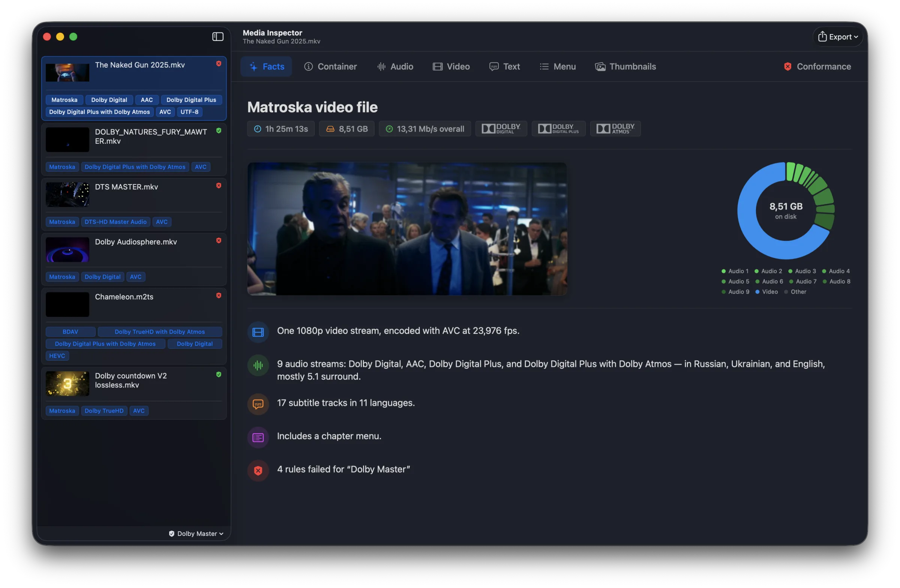
Task: Click the '17 subtitle tracks in 11 languages' fact
Action: [346, 403]
